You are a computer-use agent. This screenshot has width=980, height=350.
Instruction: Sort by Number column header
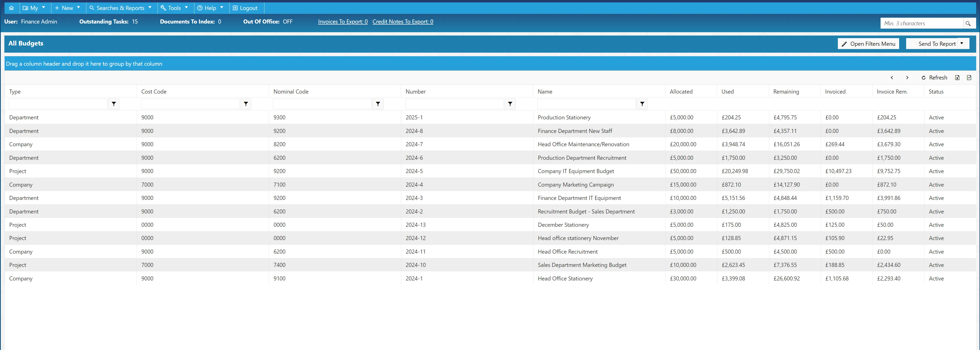pos(415,92)
